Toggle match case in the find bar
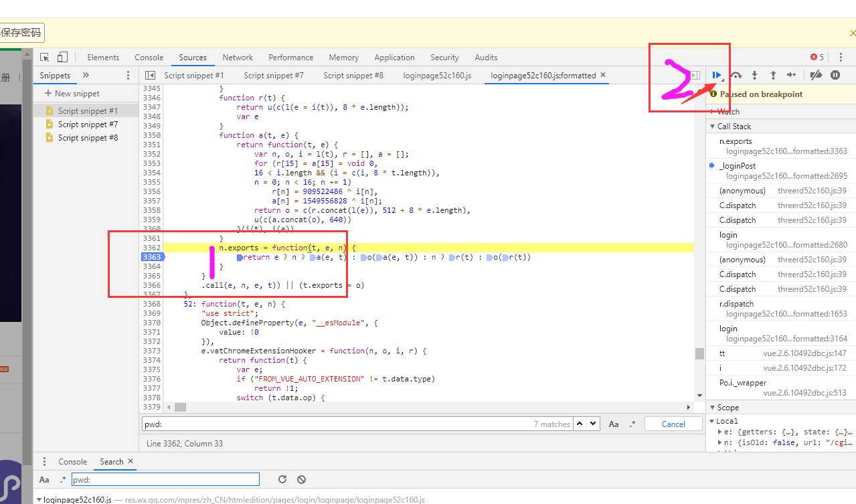The height and width of the screenshot is (504, 856). tap(614, 424)
